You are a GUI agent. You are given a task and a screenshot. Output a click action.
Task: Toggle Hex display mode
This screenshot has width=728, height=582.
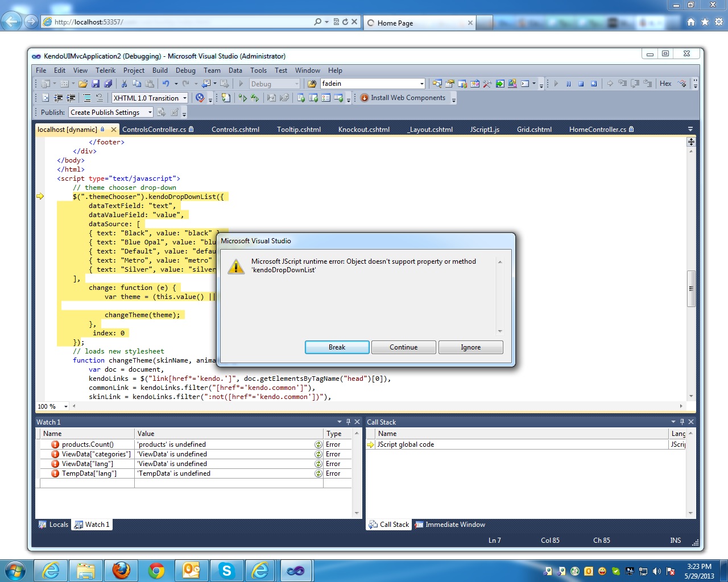[x=665, y=84]
